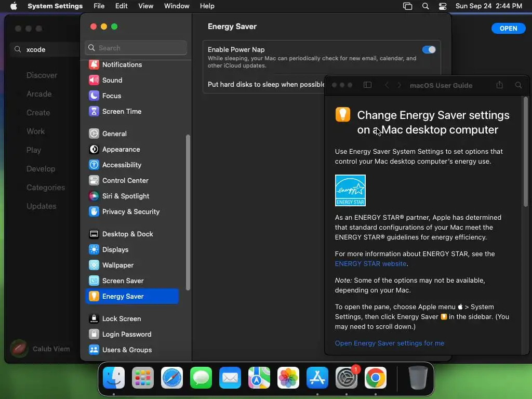532x399 pixels.
Task: Open Finder from the Dock
Action: pos(114,378)
